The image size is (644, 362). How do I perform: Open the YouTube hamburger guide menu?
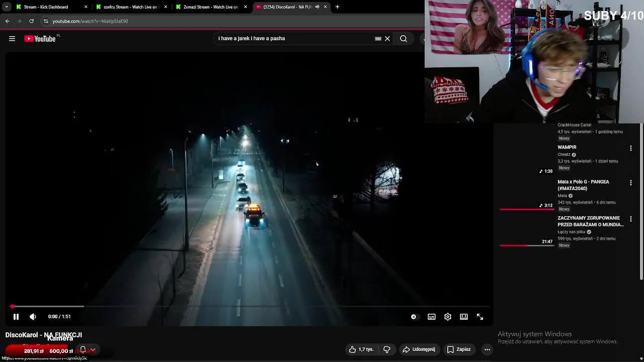tap(12, 39)
